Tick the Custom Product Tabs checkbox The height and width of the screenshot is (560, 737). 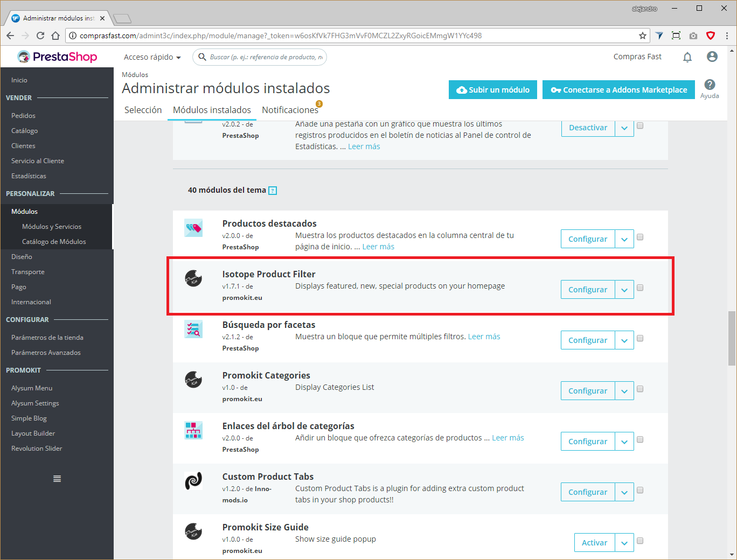[640, 490]
